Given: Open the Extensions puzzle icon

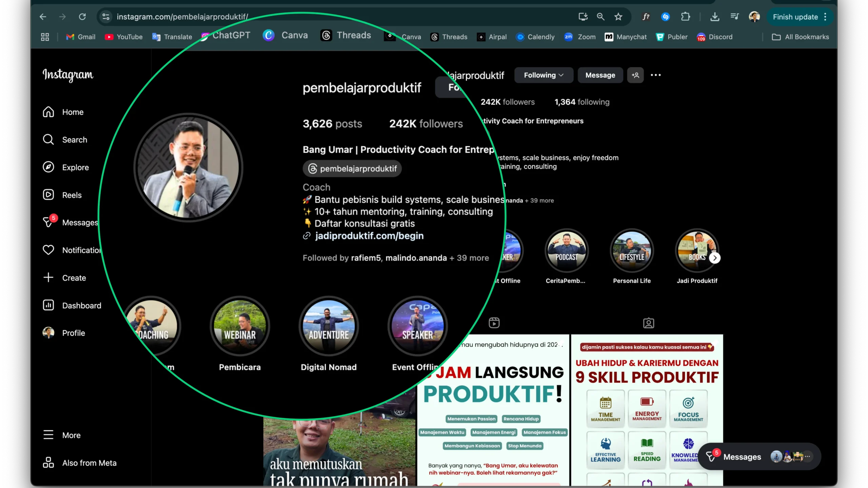Looking at the screenshot, I should [x=686, y=17].
